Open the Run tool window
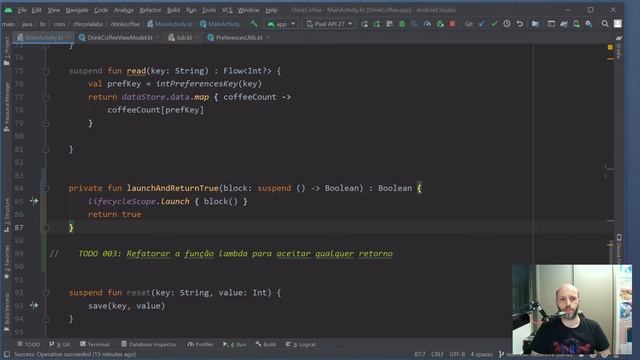This screenshot has height=360, width=640. (235, 344)
